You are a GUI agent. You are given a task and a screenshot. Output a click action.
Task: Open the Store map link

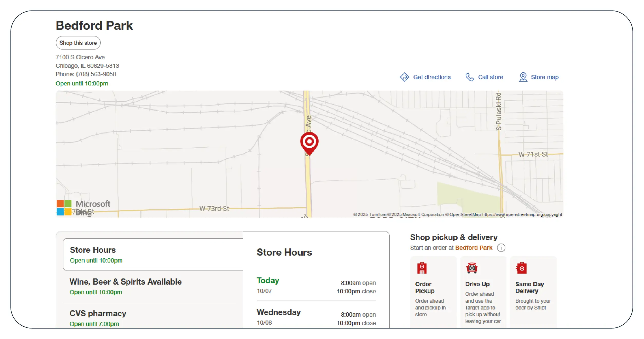point(544,77)
